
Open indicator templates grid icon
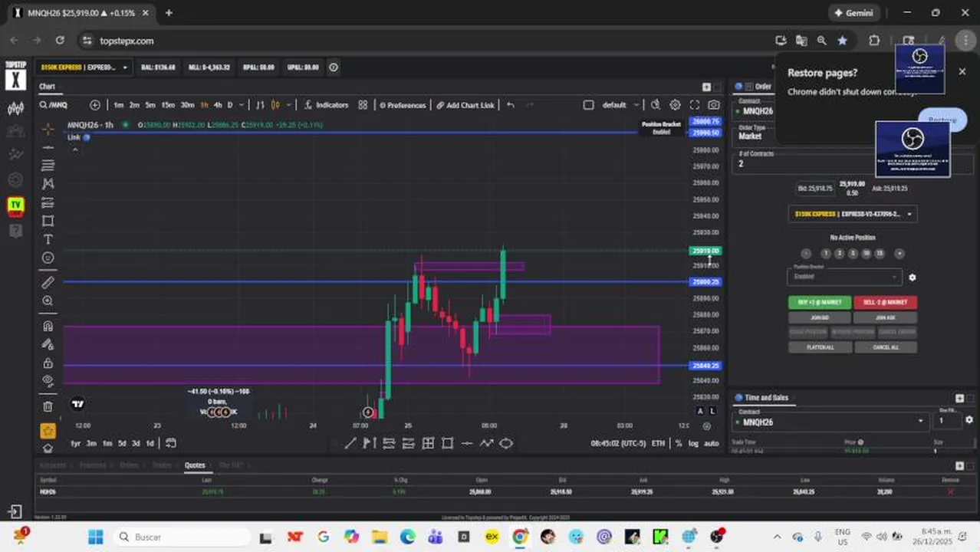pyautogui.click(x=363, y=105)
